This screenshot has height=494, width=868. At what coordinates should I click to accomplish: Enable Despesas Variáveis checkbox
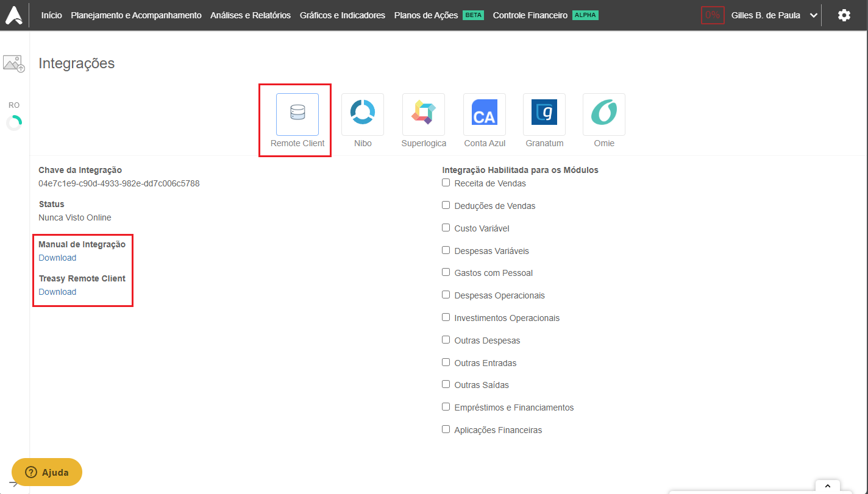click(446, 250)
